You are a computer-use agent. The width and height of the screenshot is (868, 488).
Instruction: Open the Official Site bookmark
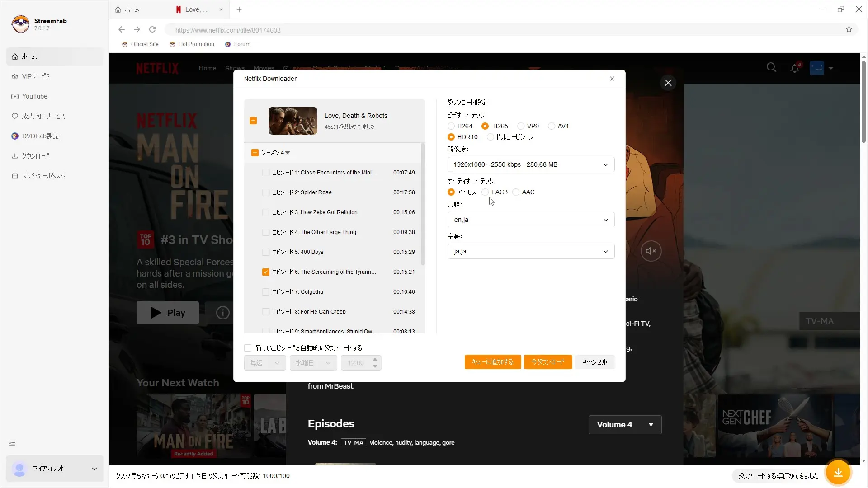tap(140, 44)
